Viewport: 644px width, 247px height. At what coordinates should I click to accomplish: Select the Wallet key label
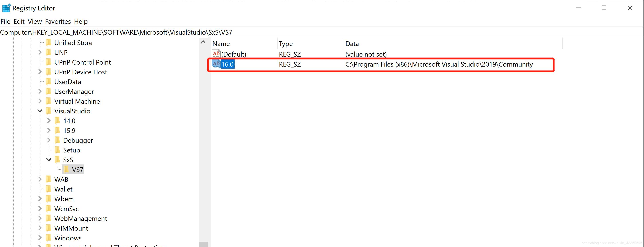click(x=63, y=189)
